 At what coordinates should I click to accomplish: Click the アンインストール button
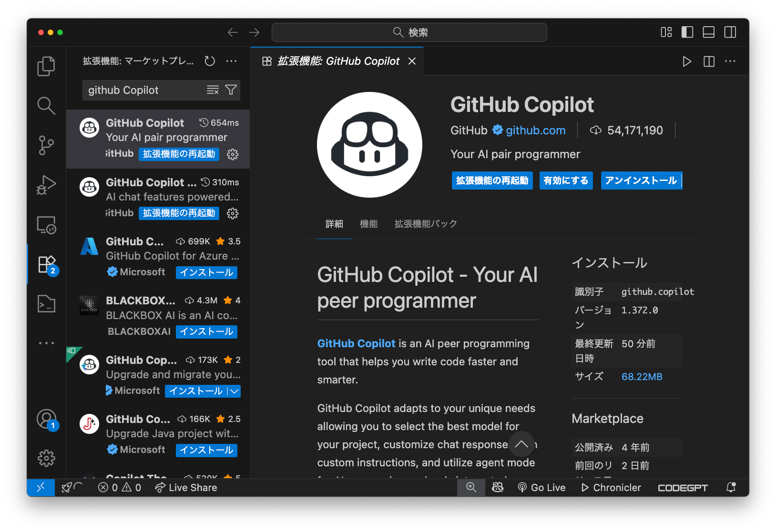(x=642, y=181)
